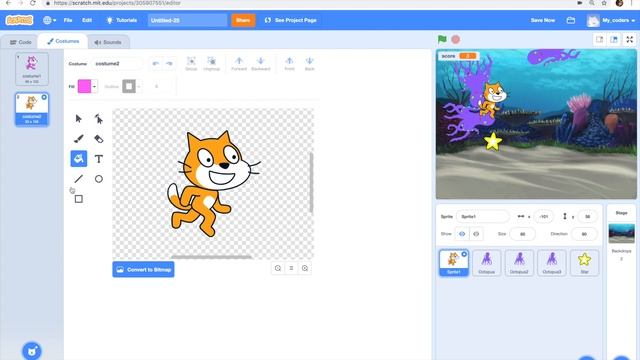The width and height of the screenshot is (640, 360).
Task: Select the Fill bucket tool
Action: (x=78, y=159)
